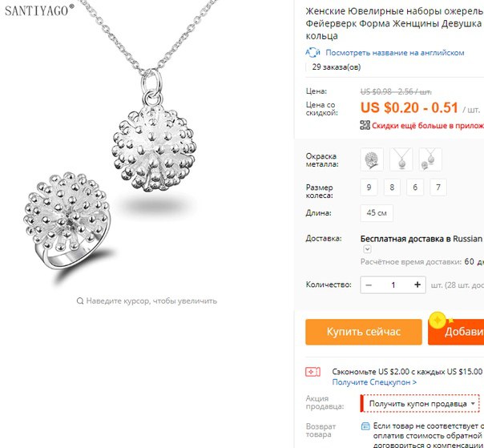484x448 pixels.
Task: Click the red coupon ticket icon
Action: click(313, 372)
